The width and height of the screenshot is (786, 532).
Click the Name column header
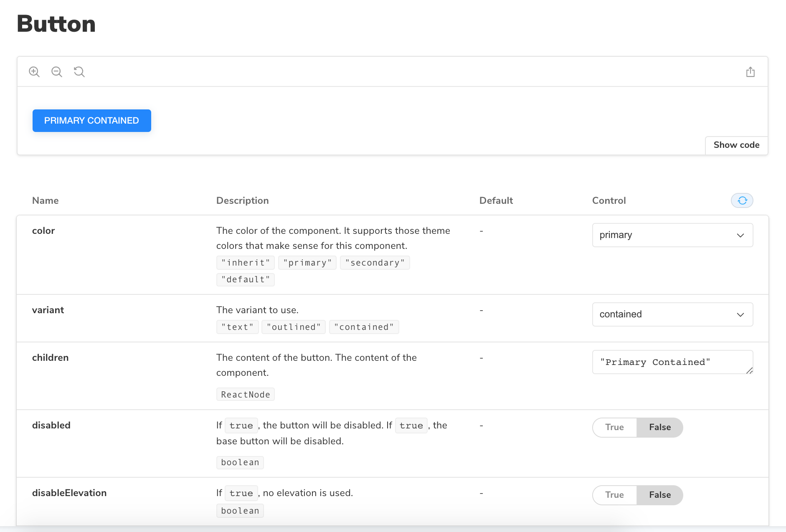(x=45, y=200)
